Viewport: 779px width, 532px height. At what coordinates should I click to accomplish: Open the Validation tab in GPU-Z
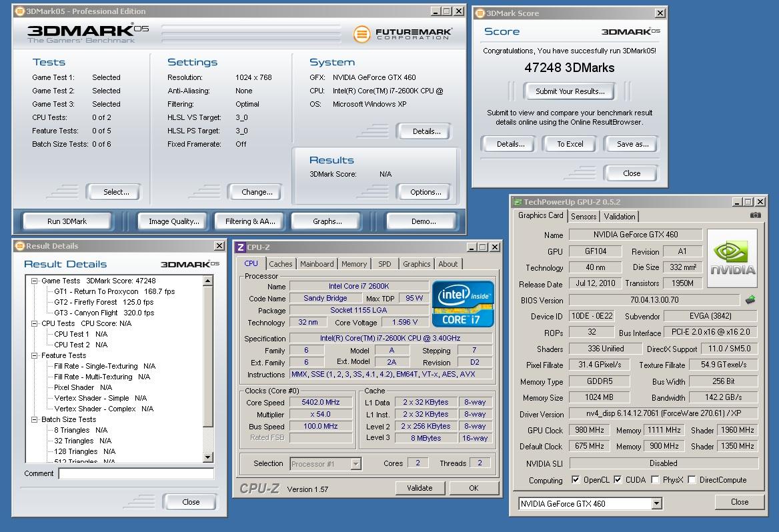coord(620,217)
